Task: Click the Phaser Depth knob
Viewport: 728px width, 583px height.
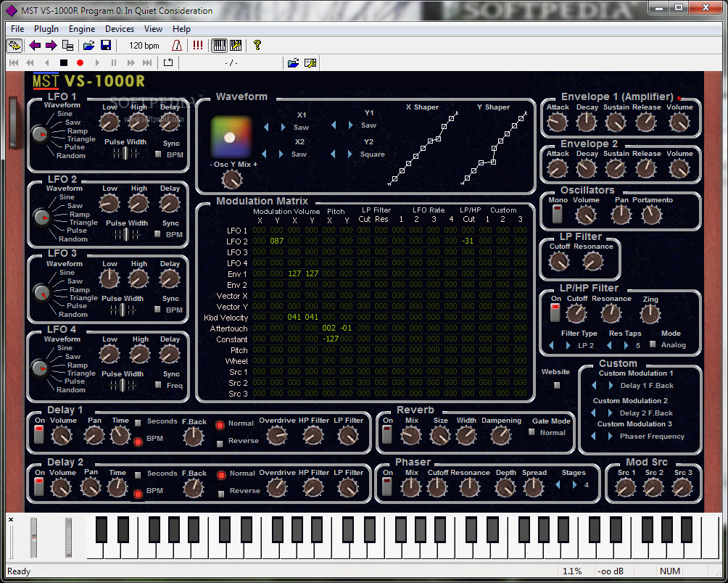Action: point(505,488)
